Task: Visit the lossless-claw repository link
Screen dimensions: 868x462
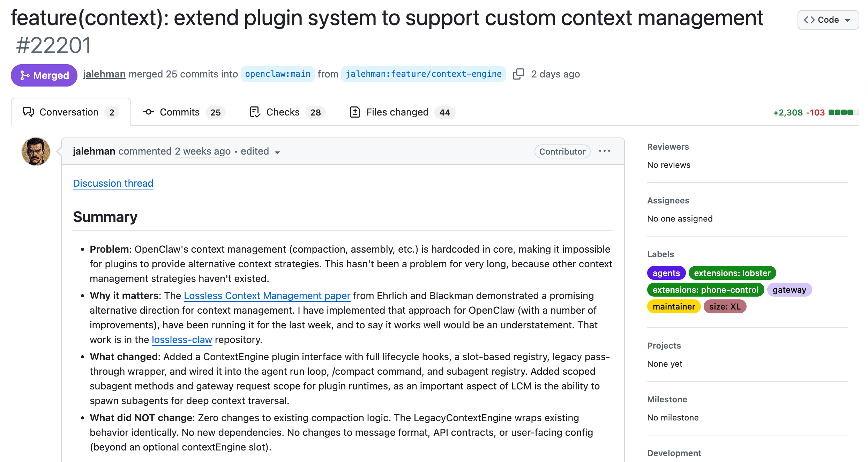Action: pyautogui.click(x=182, y=340)
